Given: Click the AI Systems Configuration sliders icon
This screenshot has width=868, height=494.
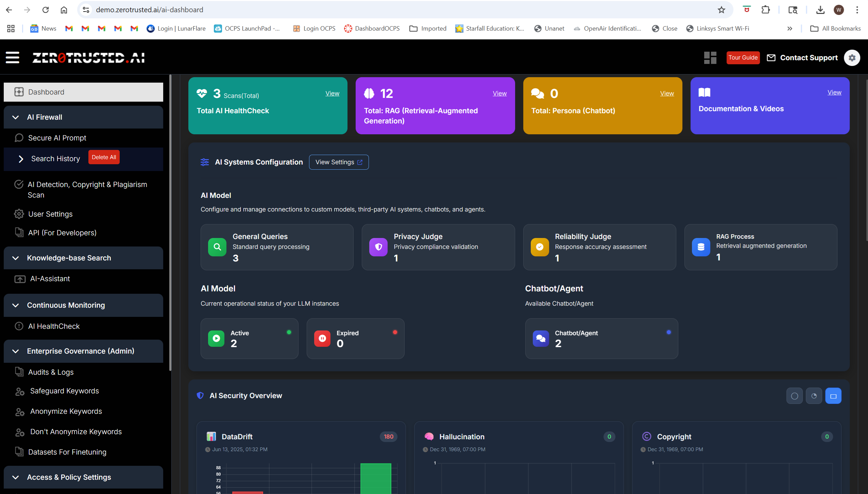Looking at the screenshot, I should click(205, 162).
